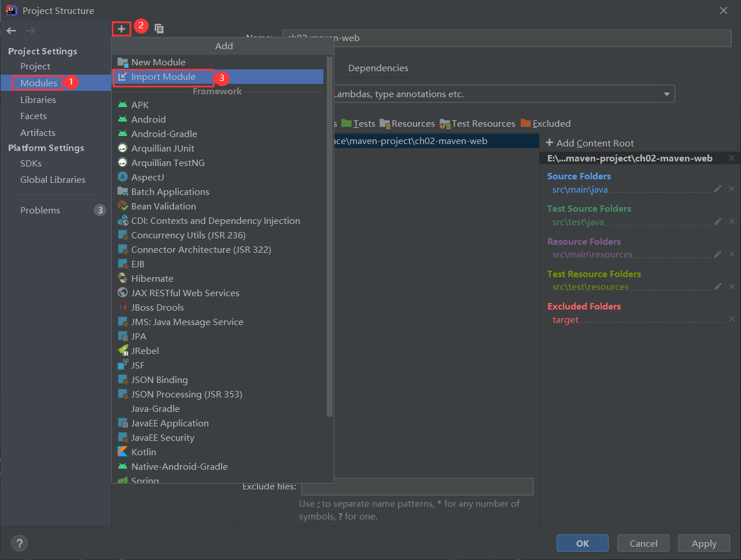Click the plus Add module icon
Viewport: 741px width, 560px height.
point(121,29)
